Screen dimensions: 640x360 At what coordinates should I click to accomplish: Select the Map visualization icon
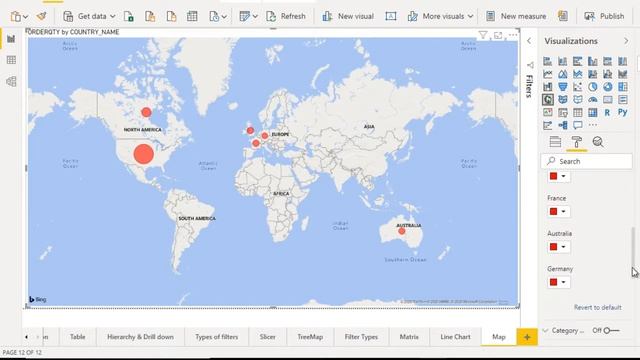pyautogui.click(x=548, y=99)
